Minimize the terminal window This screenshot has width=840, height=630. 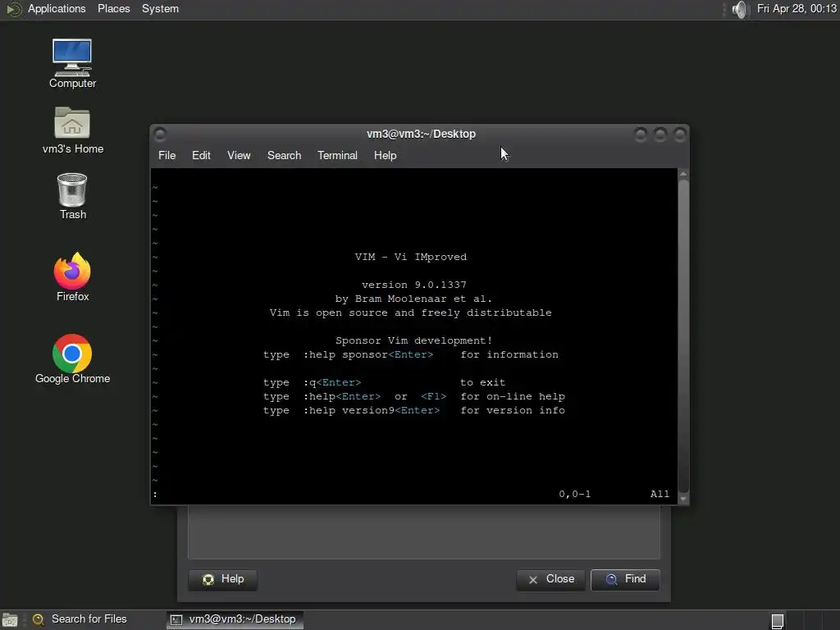(x=640, y=134)
